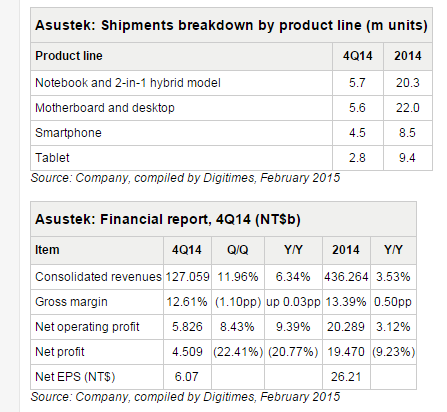
Task: Select the Gross margin row label
Action: [x=71, y=302]
